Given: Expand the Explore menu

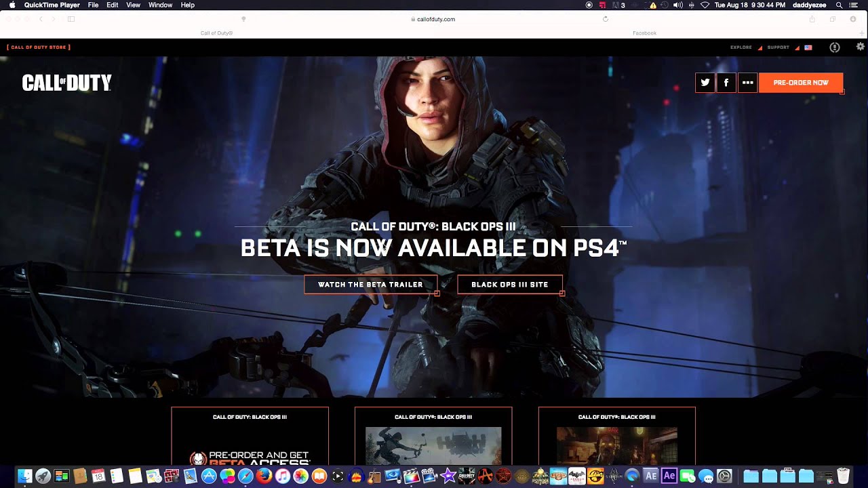Looking at the screenshot, I should pos(741,47).
